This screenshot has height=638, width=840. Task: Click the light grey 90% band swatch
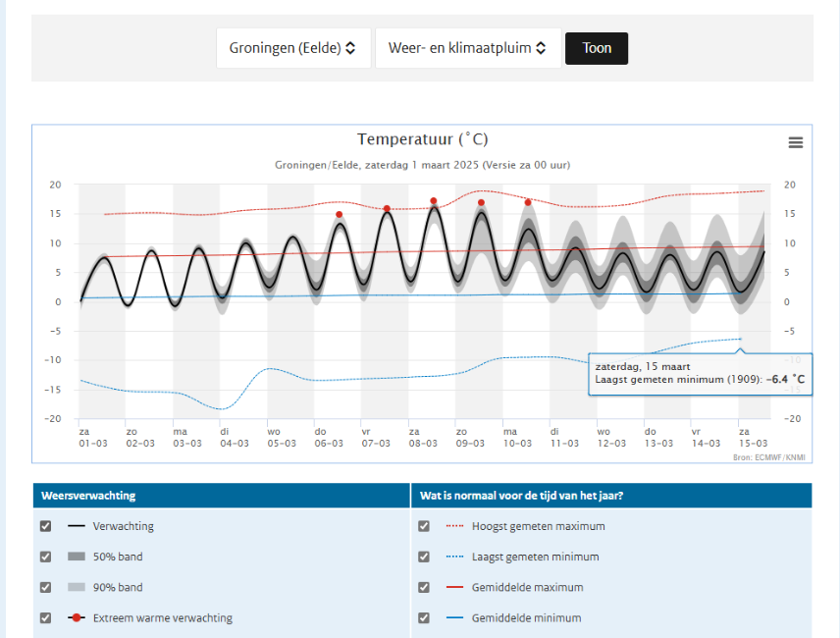click(x=77, y=587)
